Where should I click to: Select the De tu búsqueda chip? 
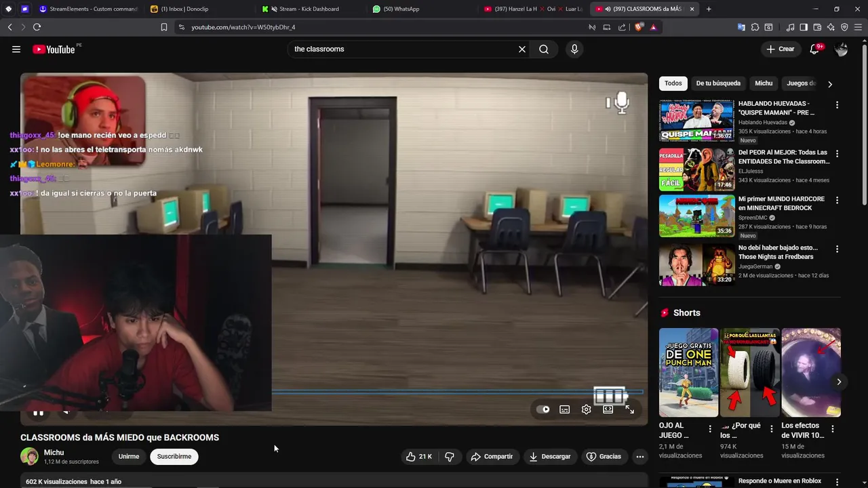[718, 83]
